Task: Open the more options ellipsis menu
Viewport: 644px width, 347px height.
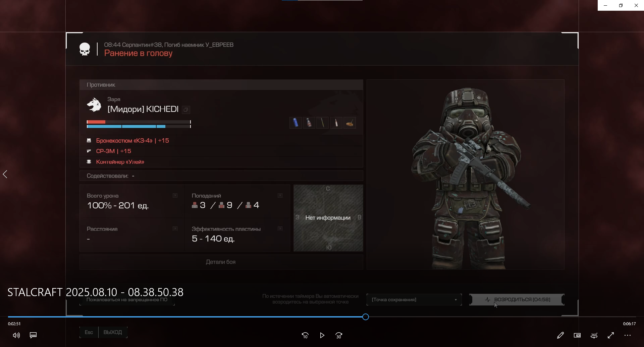Action: pyautogui.click(x=628, y=335)
